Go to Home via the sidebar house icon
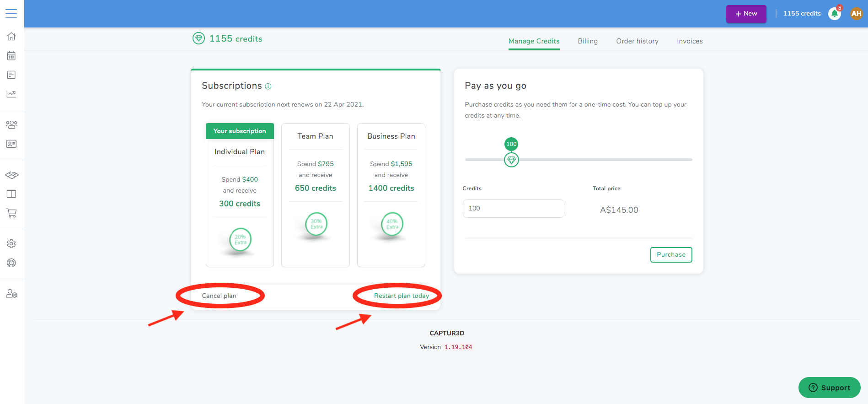This screenshot has height=404, width=868. tap(11, 37)
